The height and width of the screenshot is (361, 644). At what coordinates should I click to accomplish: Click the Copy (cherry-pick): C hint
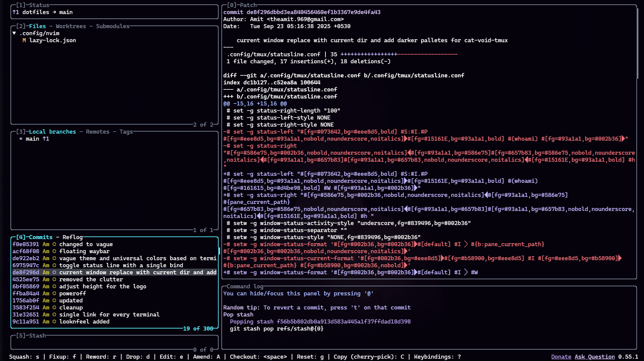[369, 357]
